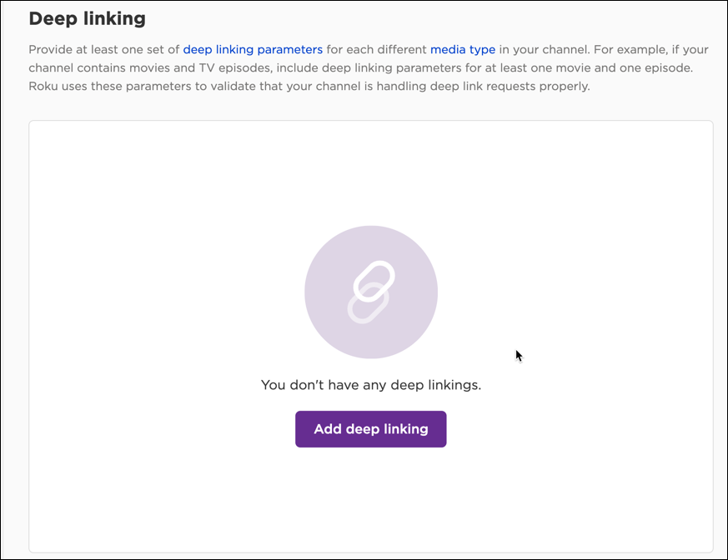The image size is (728, 560).
Task: Select the Deep linking page heading
Action: 87,18
